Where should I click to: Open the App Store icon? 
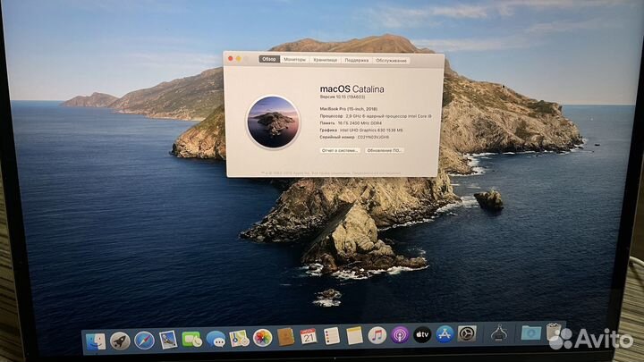[445, 334]
